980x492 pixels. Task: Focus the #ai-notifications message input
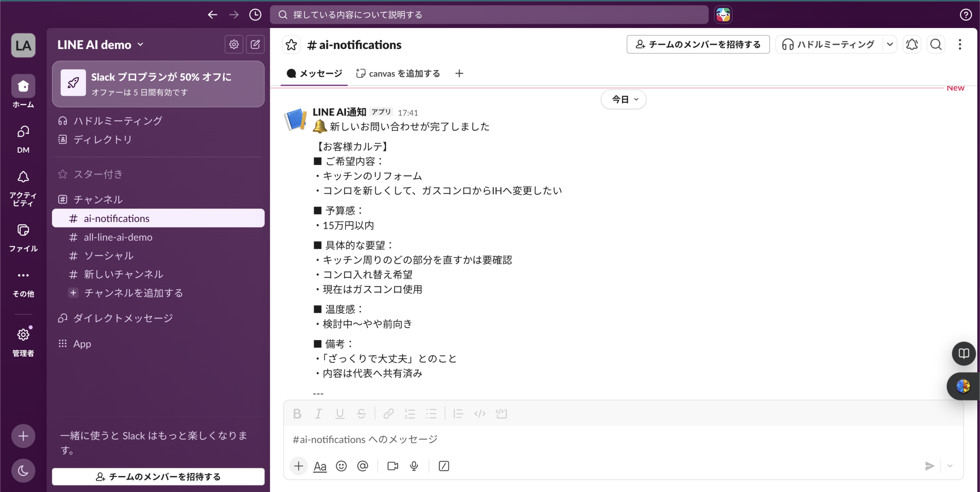click(623, 440)
